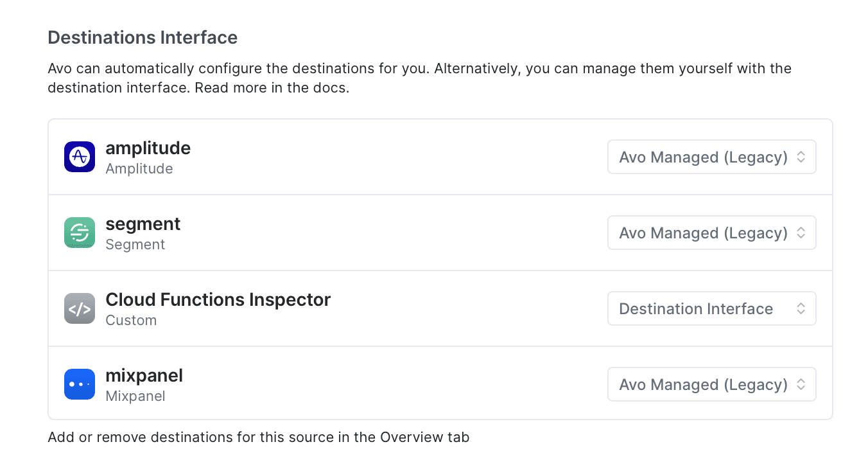Open the Avo Managed dropdown for mixpanel
This screenshot has width=868, height=460.
pos(711,384)
